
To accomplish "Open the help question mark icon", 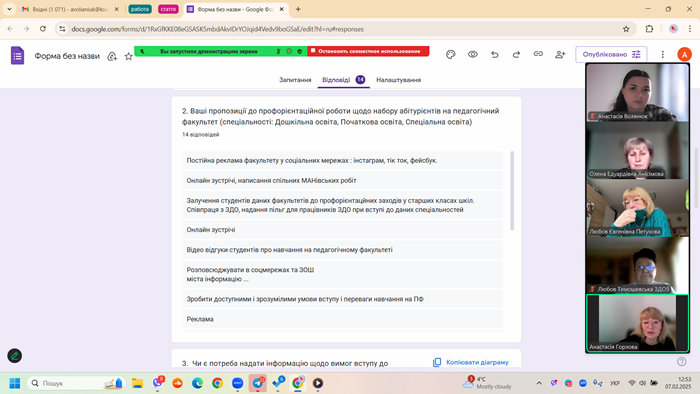I will click(681, 361).
